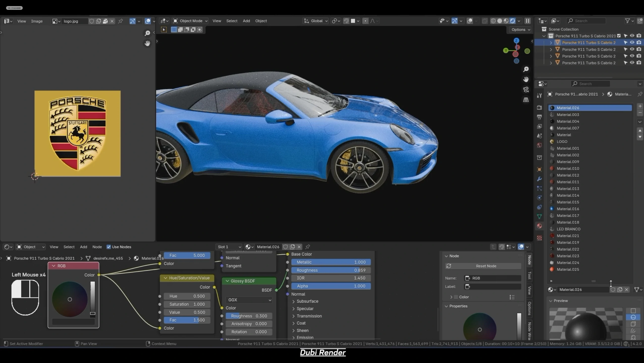
Task: Select solid viewport shading icon
Action: [500, 21]
